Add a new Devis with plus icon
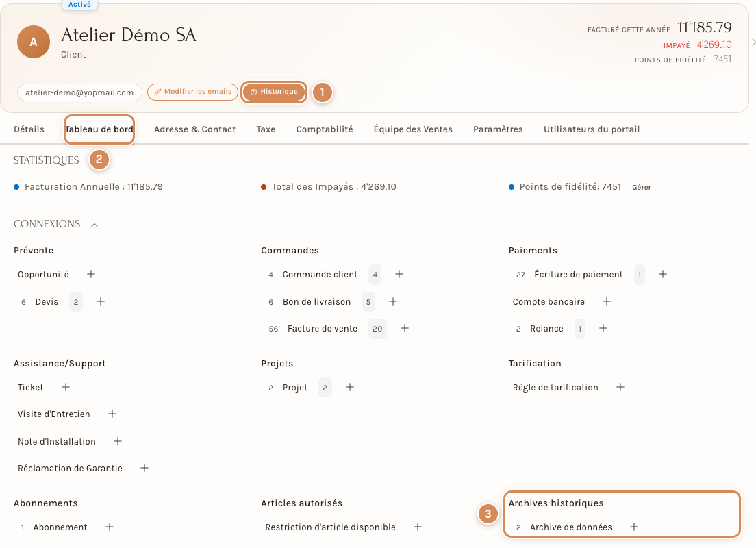756x548 pixels. pos(101,301)
